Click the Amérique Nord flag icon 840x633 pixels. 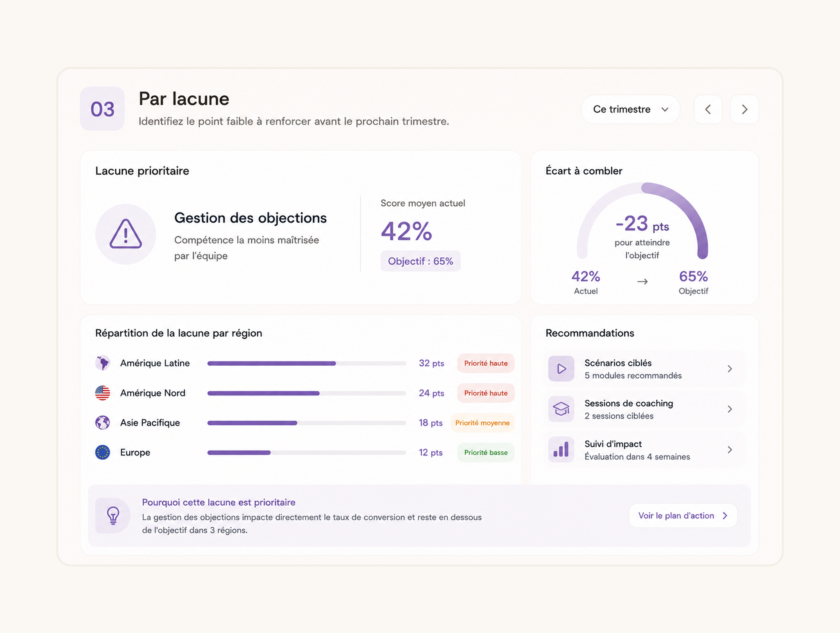coord(102,393)
